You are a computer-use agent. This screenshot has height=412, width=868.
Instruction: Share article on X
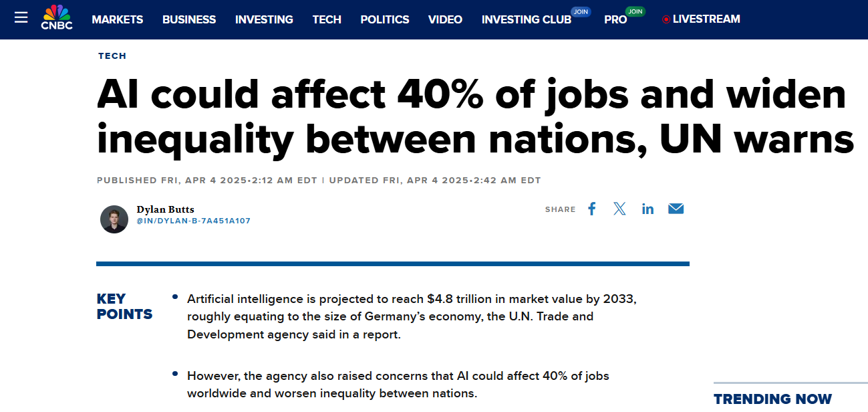click(x=620, y=209)
